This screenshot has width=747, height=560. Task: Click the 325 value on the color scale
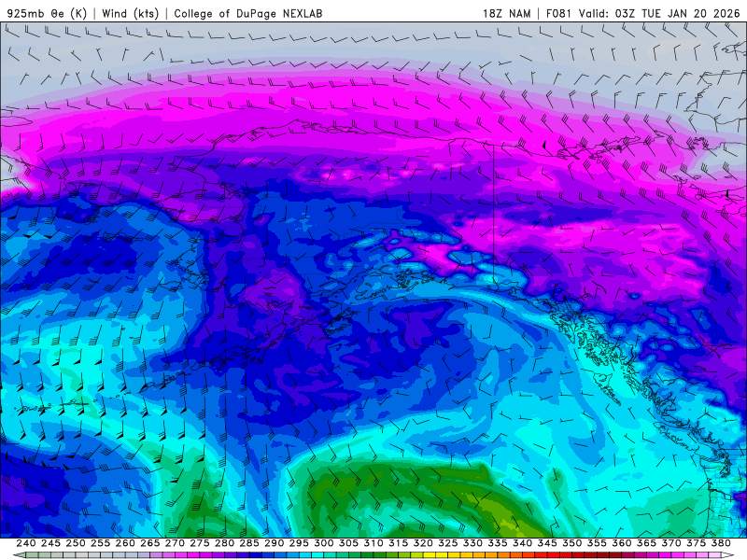(x=448, y=543)
